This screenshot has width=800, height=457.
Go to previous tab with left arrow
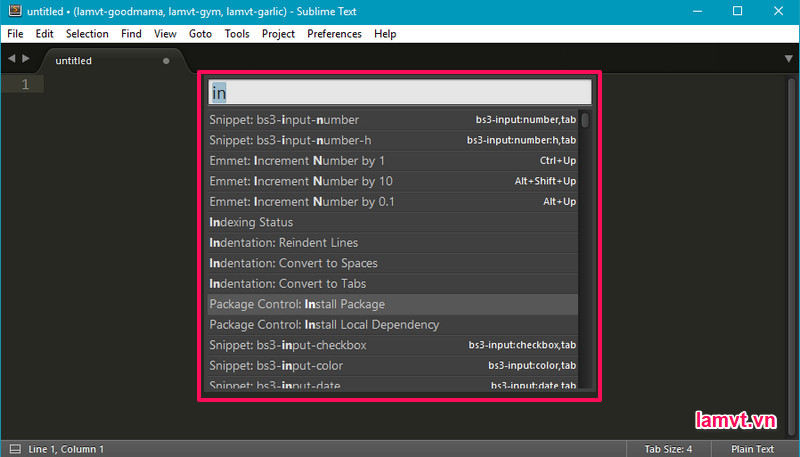click(11, 59)
